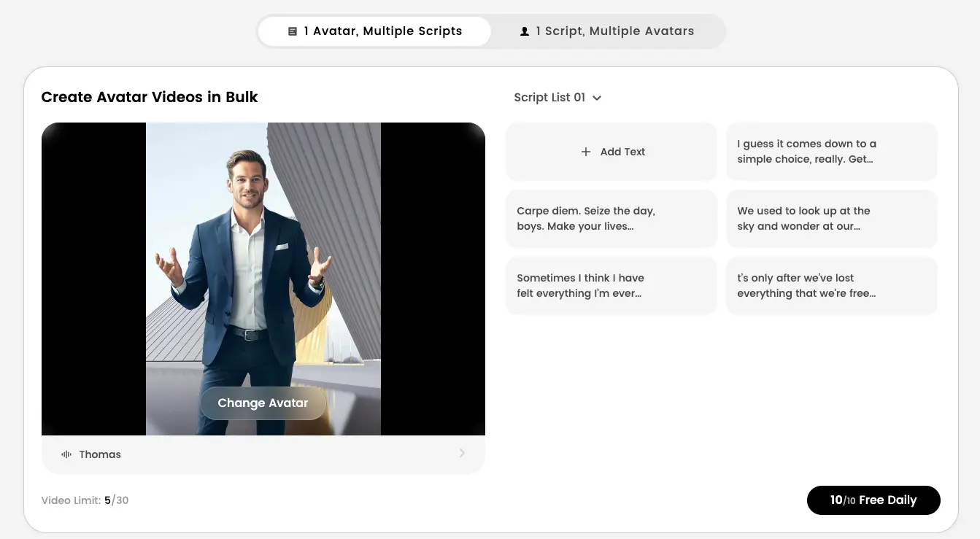Click the document icon in the first tab

pos(293,31)
